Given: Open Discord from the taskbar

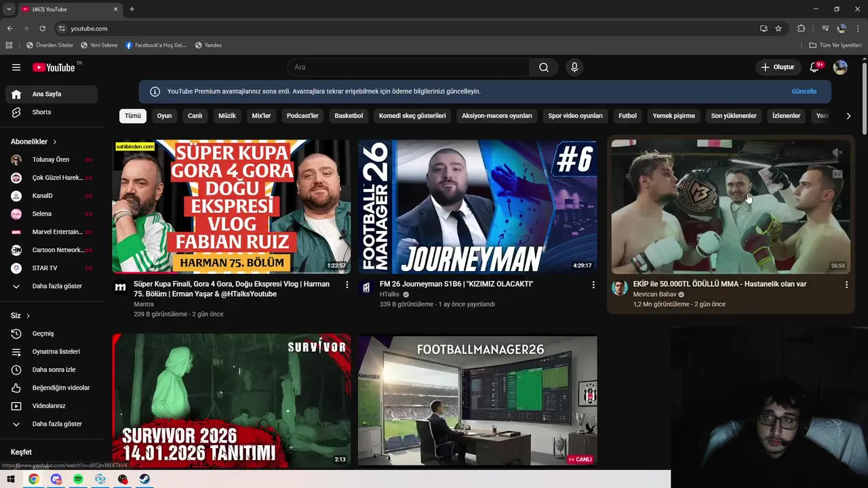Looking at the screenshot, I should click(x=56, y=479).
